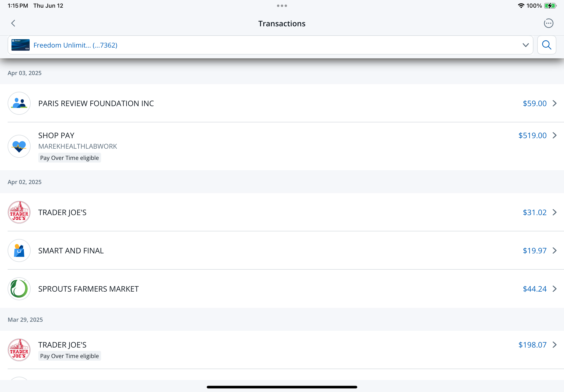This screenshot has height=392, width=564.
Task: Tap the $44.24 amount
Action: [534, 289]
